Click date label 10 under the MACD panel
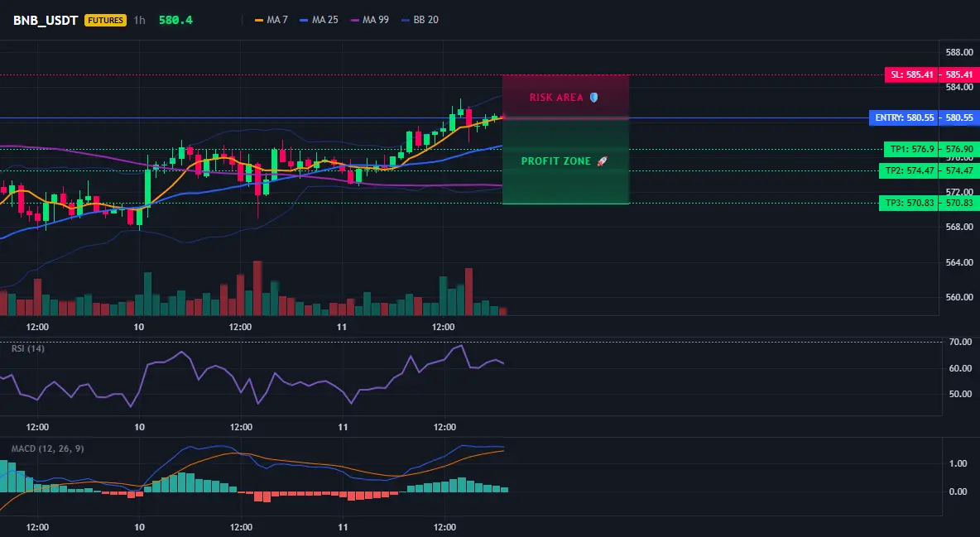This screenshot has width=980, height=537. (139, 528)
